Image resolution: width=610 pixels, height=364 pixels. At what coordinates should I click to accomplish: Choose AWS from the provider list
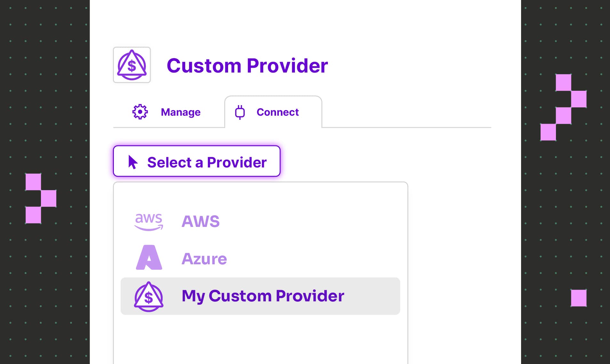201,221
